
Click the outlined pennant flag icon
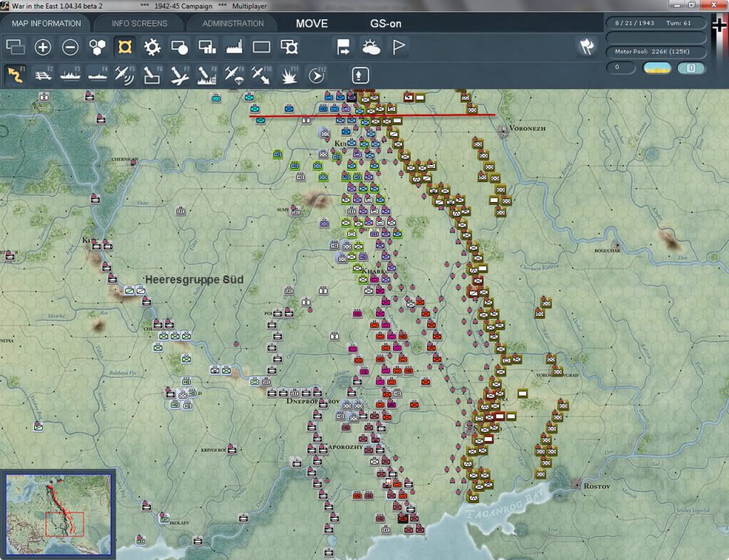pyautogui.click(x=399, y=47)
